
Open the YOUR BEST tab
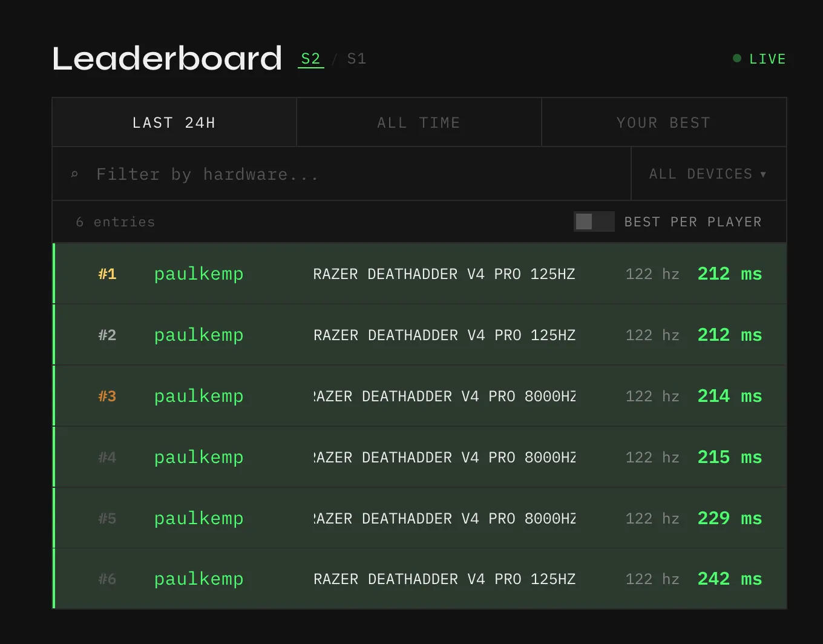663,122
